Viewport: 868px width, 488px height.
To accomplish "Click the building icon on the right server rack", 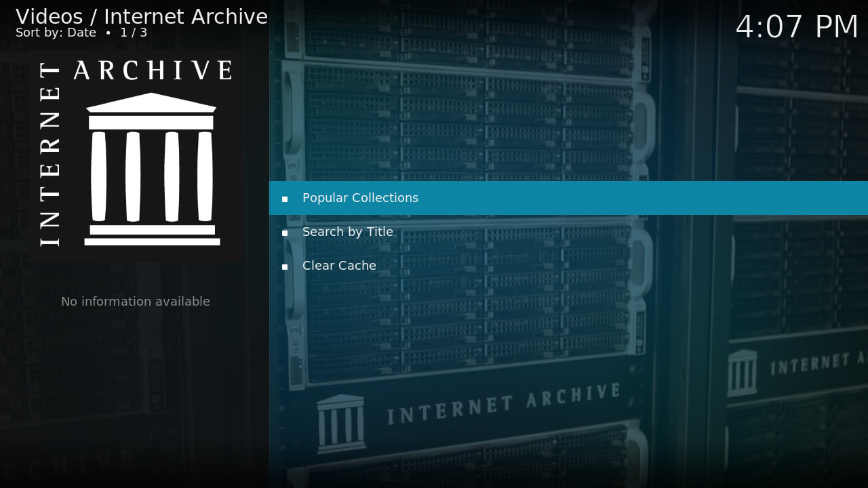I will pos(743,372).
